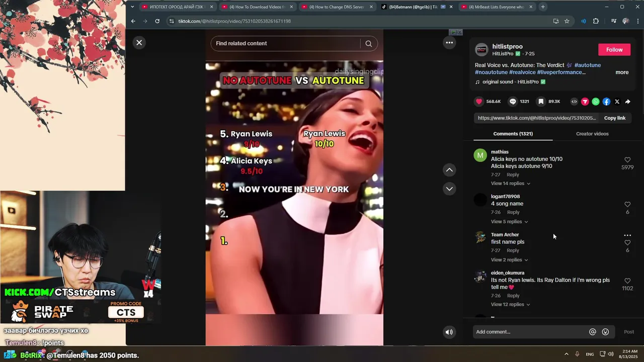
Task: Go to the previous video with the up arrow
Action: click(449, 170)
